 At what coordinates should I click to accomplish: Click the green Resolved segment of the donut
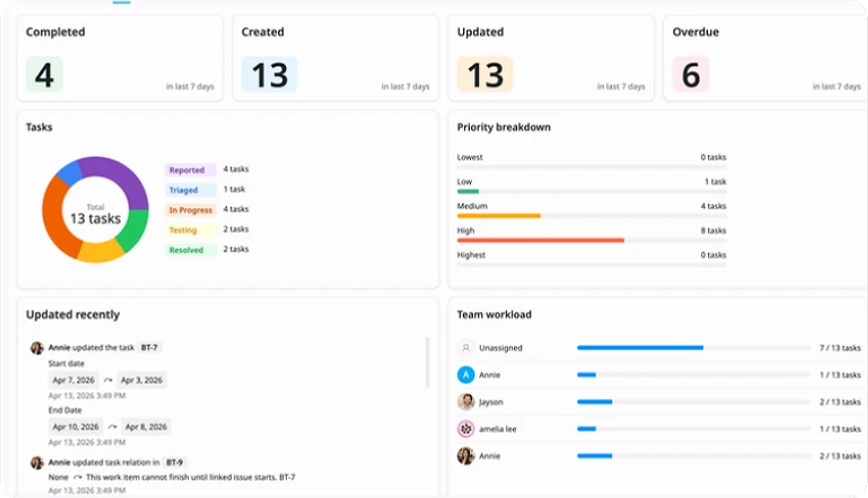tap(134, 229)
